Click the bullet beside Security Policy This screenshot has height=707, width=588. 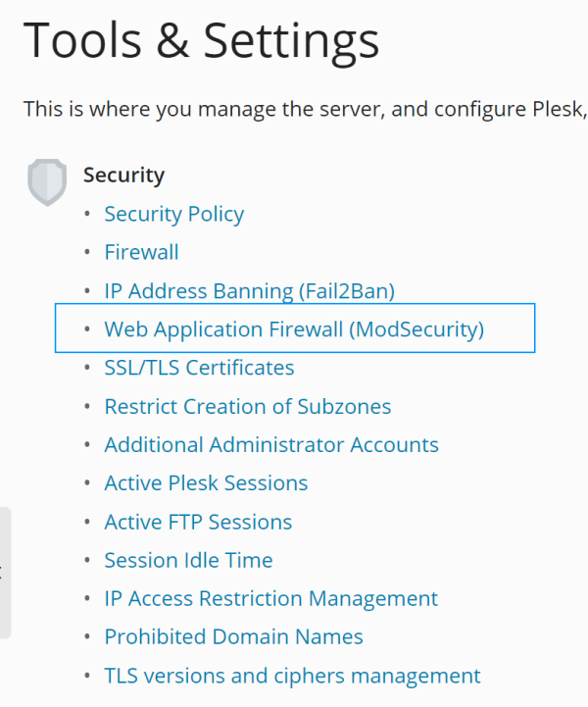pos(88,214)
